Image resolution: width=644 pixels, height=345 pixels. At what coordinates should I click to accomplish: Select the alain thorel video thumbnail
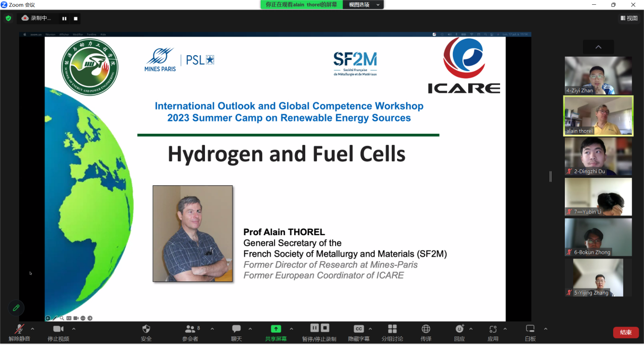coord(598,116)
